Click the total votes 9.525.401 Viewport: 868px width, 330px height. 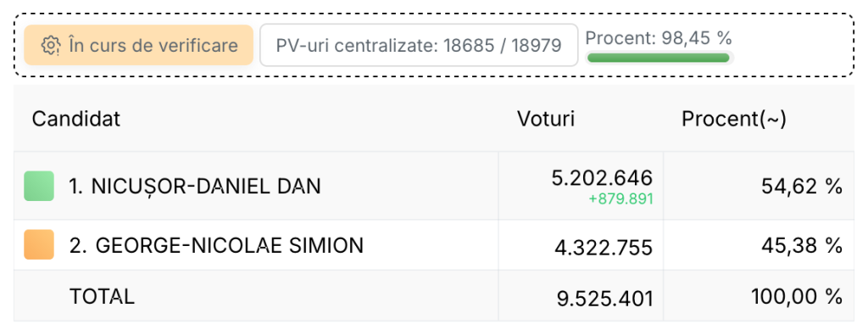point(605,299)
